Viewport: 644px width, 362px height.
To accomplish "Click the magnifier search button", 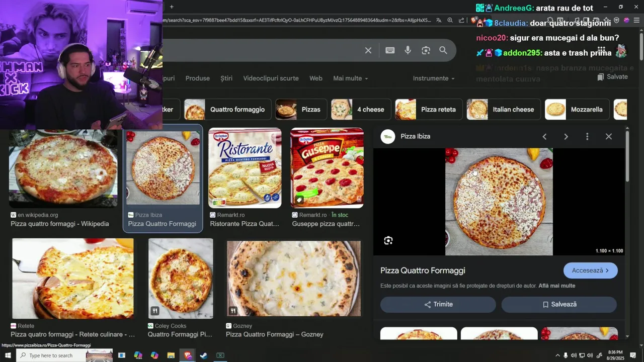I will [x=443, y=50].
